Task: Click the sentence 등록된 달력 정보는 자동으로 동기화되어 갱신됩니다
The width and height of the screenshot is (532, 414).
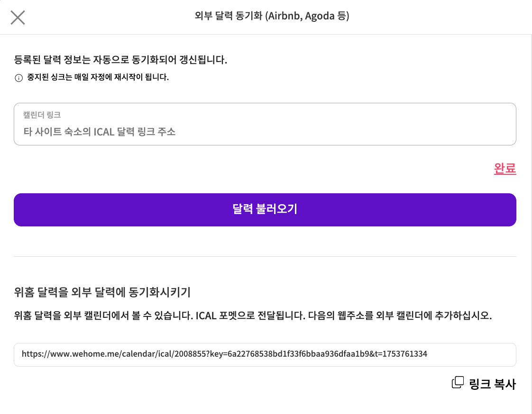Action: click(x=120, y=60)
